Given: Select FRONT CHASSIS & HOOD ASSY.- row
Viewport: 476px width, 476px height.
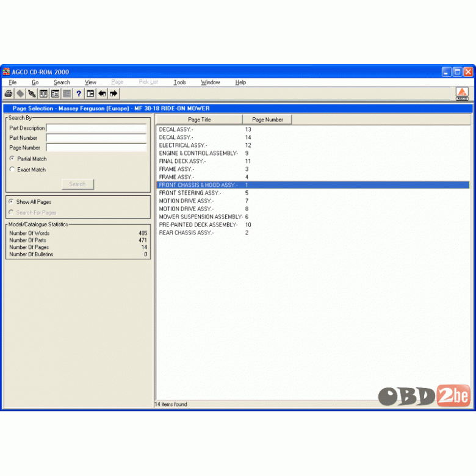Looking at the screenshot, I should pos(313,185).
